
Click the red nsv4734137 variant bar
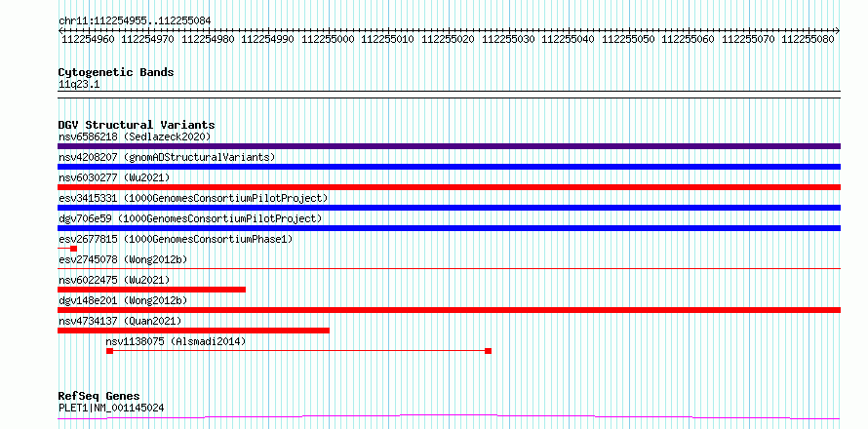tap(193, 331)
